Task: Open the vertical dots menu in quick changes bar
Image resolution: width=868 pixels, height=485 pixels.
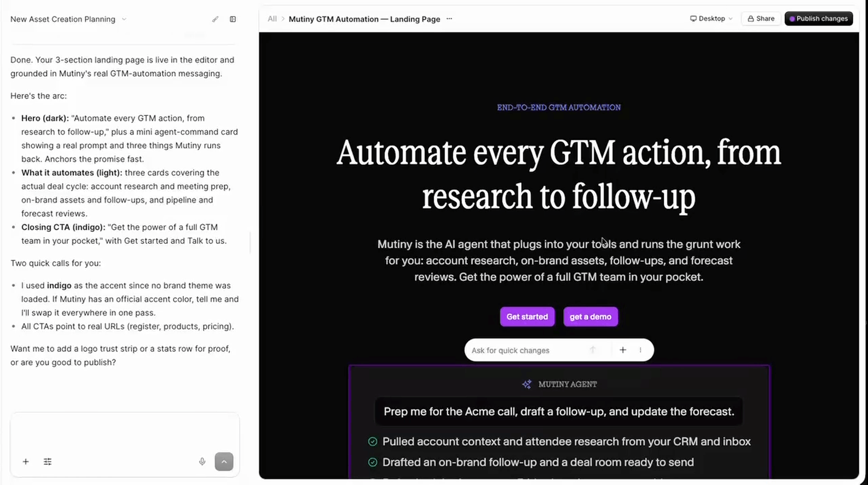Action: [x=640, y=350]
